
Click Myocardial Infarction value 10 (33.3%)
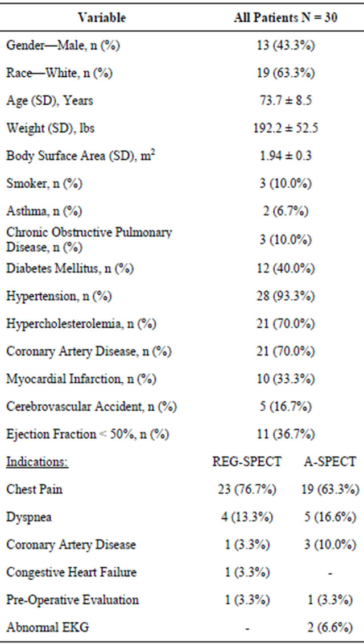[285, 379]
